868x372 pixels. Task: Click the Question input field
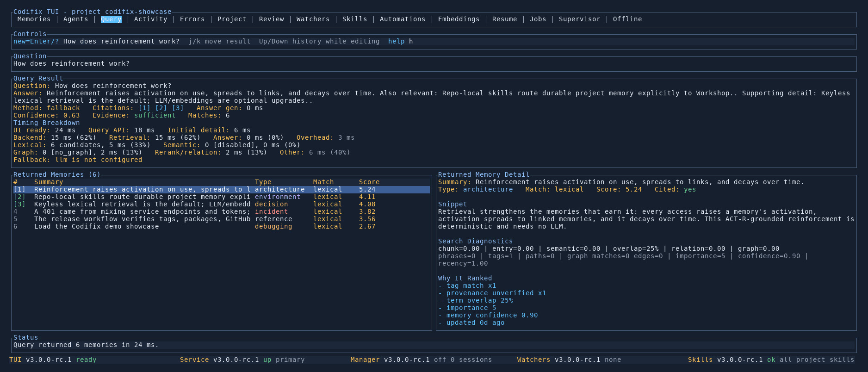point(434,63)
